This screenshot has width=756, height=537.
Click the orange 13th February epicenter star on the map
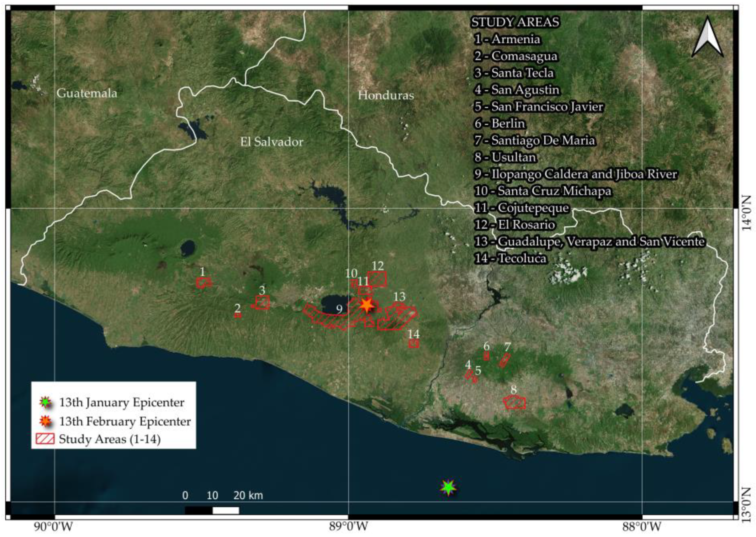(367, 305)
